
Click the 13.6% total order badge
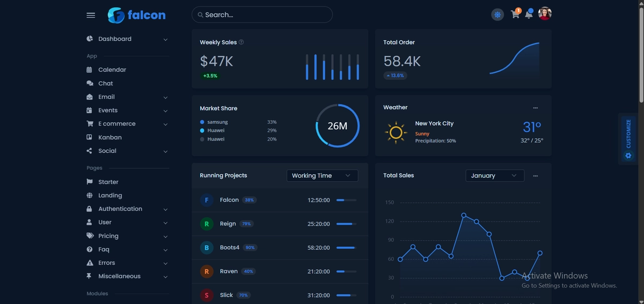click(395, 76)
